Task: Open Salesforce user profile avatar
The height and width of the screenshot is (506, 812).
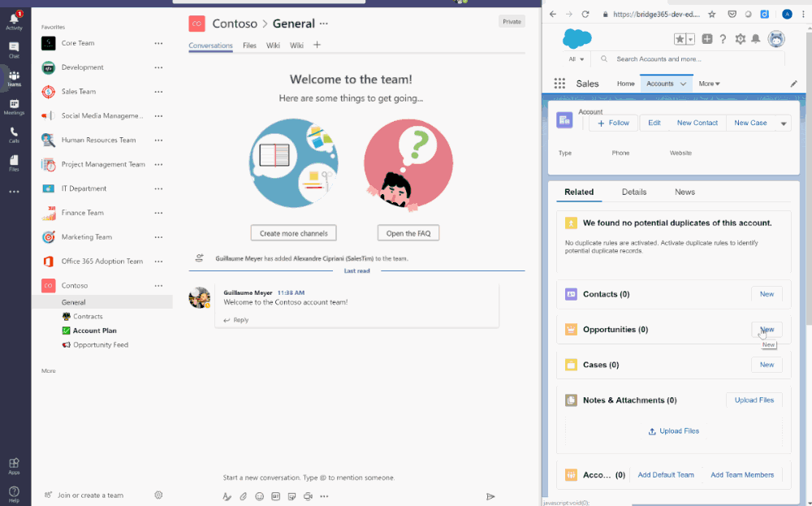Action: tap(776, 39)
